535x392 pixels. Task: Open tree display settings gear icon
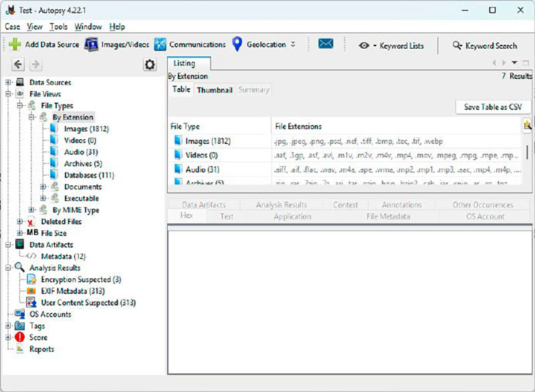149,64
